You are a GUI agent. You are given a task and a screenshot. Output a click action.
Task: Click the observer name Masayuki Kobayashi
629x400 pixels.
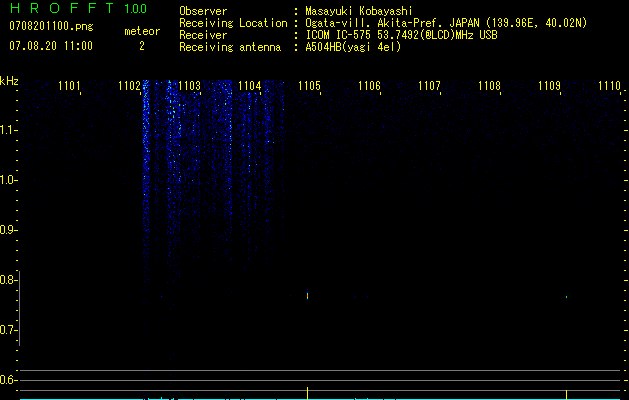[359, 11]
